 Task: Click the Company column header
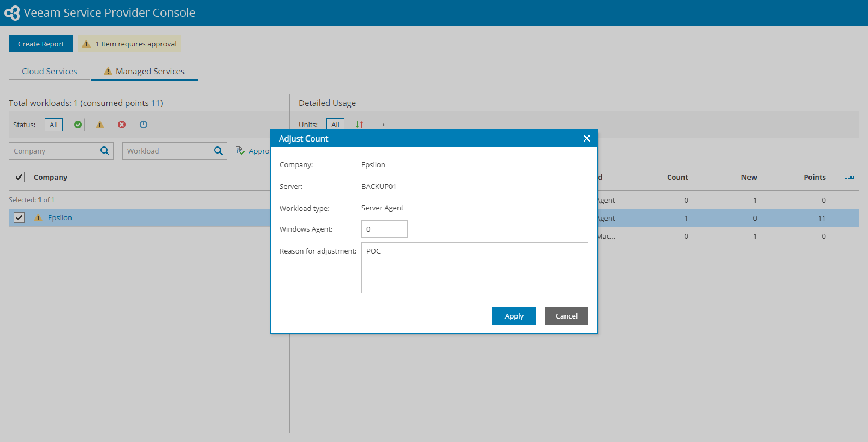click(50, 177)
